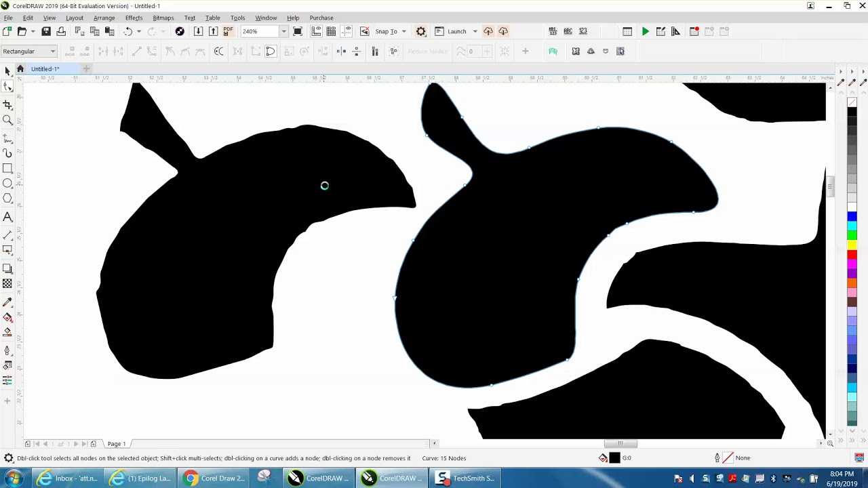Click the Record macro icon

[x=694, y=31]
